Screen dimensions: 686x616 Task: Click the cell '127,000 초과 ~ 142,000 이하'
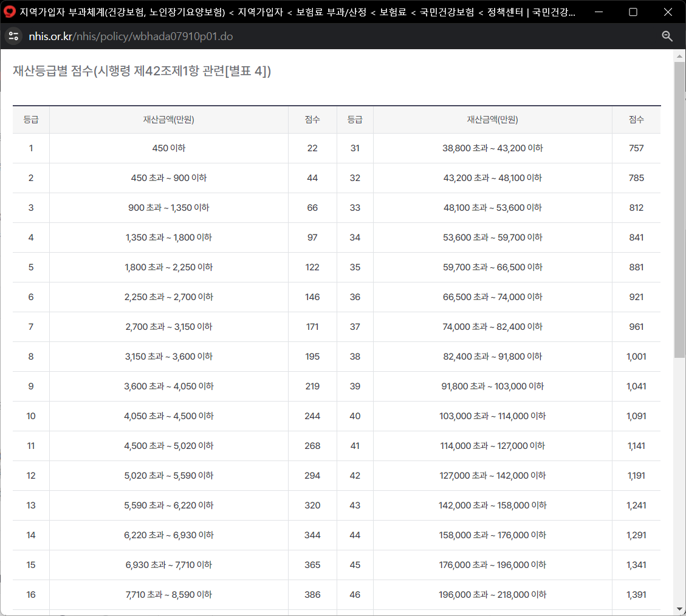[x=493, y=476]
